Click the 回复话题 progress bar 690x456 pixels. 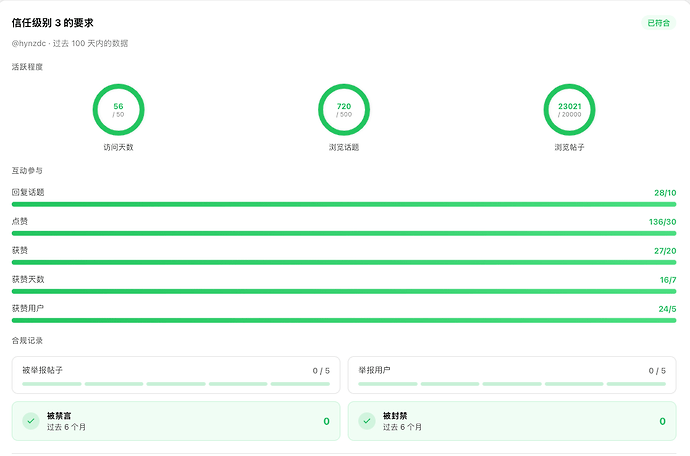pos(344,204)
